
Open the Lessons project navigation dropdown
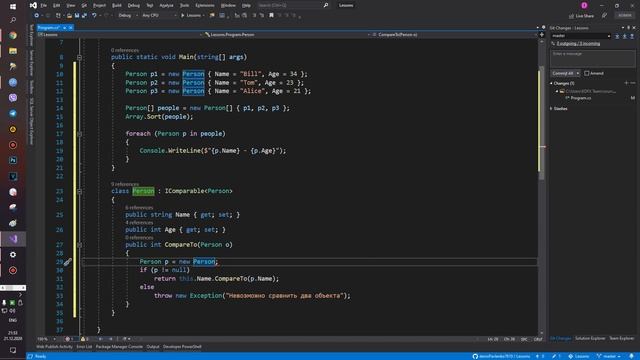tap(120, 35)
